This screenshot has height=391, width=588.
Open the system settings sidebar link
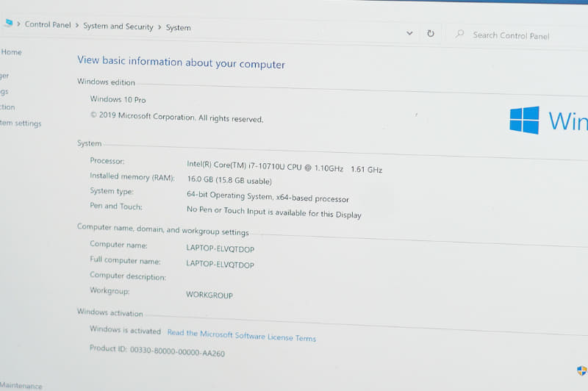pos(21,123)
